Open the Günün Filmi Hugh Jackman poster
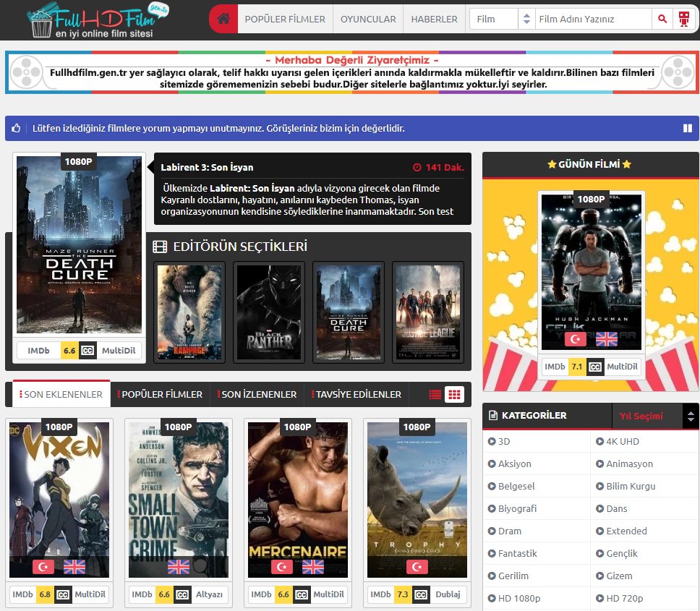Image resolution: width=700 pixels, height=611 pixels. pos(591,273)
